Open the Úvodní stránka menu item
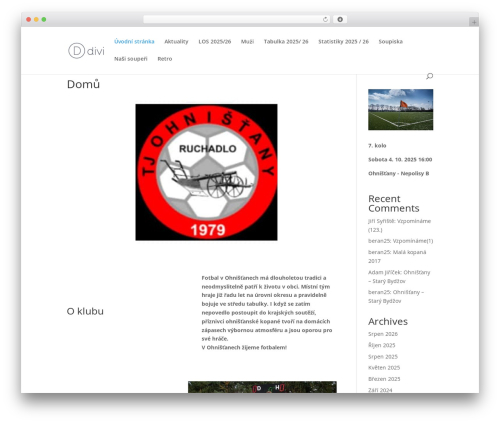 tap(134, 41)
